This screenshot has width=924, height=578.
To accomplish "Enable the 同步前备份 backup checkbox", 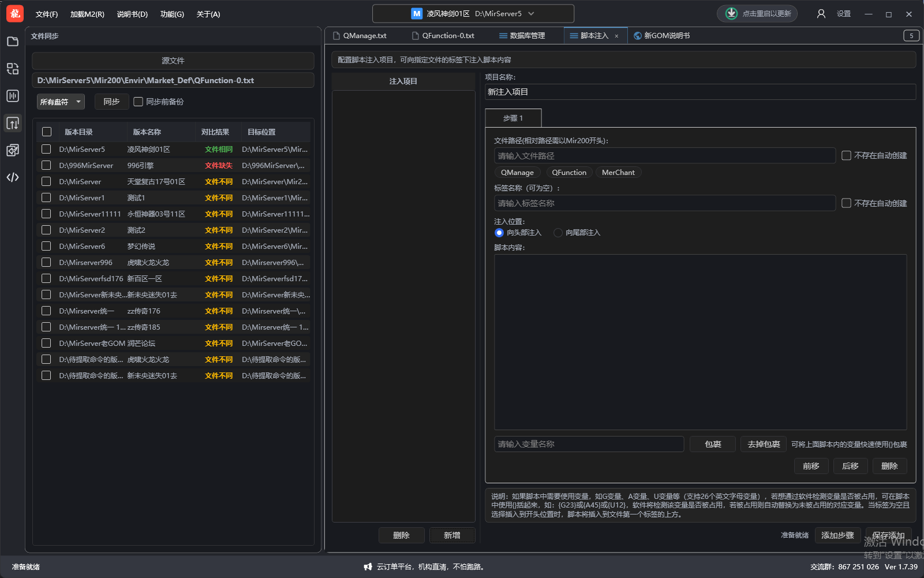I will (x=139, y=102).
